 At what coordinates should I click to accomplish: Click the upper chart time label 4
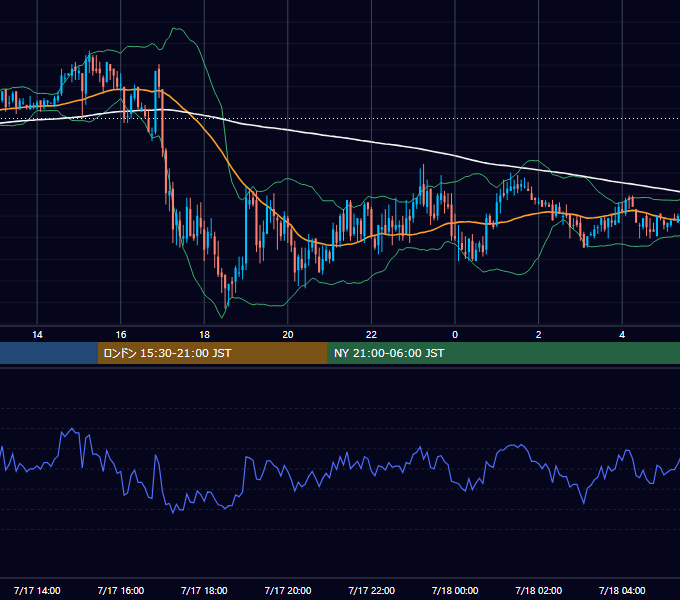[622, 335]
